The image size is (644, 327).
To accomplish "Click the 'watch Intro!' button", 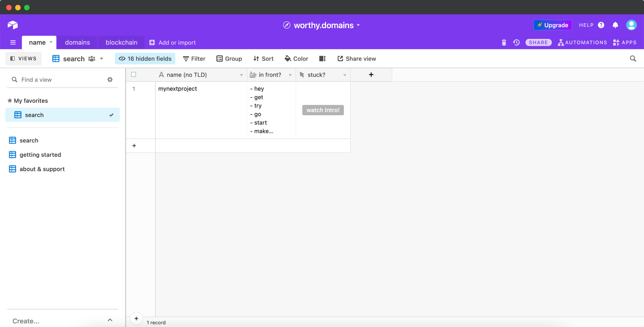I will [323, 110].
